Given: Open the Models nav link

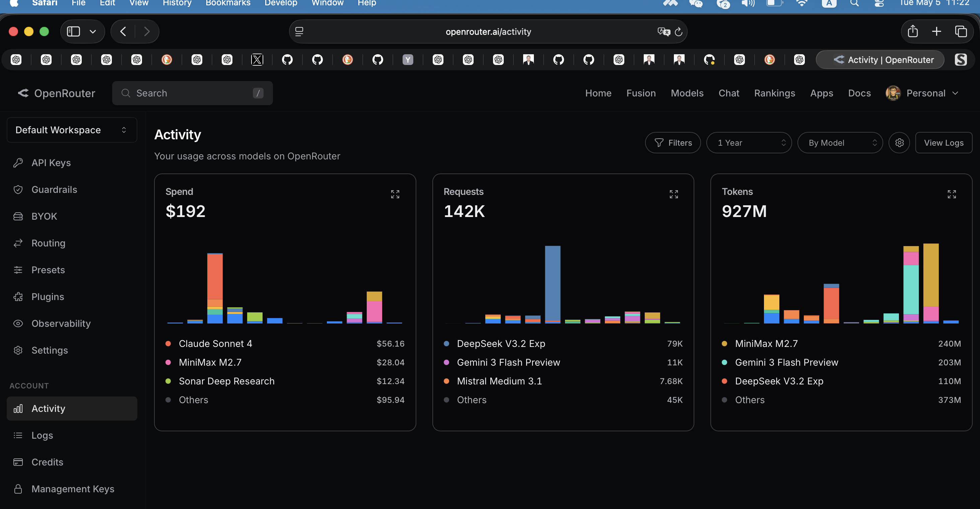Looking at the screenshot, I should [687, 93].
